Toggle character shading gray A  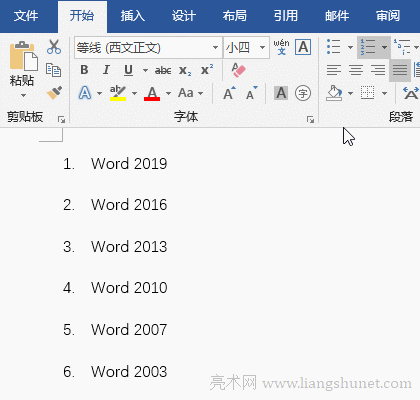coord(281,93)
